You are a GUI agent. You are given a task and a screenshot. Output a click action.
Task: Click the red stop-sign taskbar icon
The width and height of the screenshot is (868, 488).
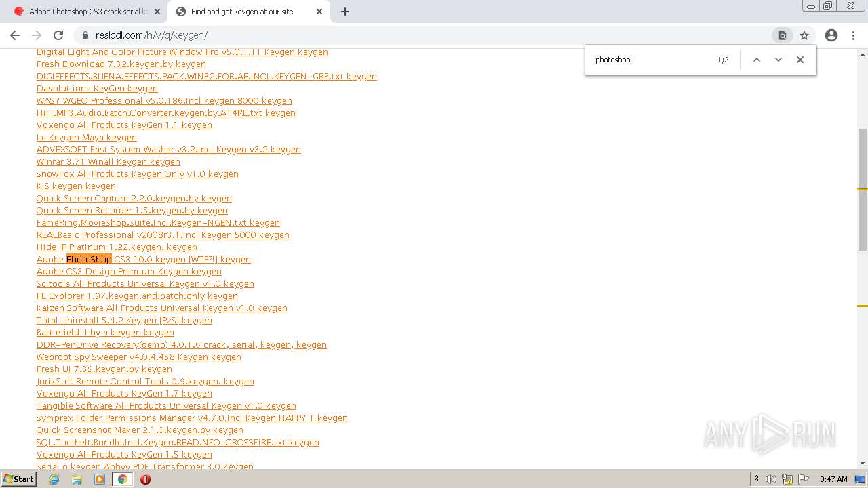click(x=145, y=479)
